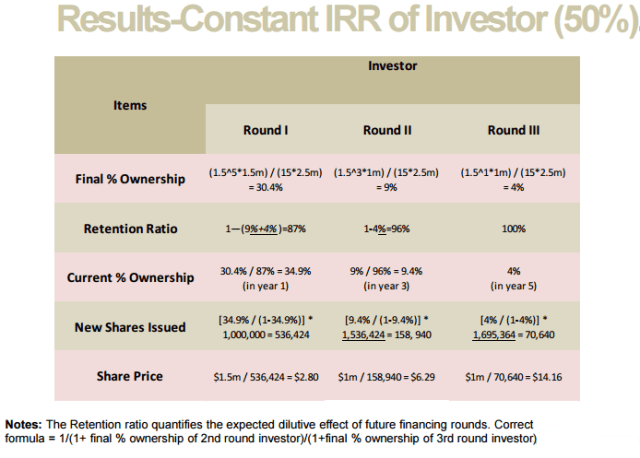Image resolution: width=640 pixels, height=458 pixels.
Task: Click the 34.9% current ownership cell in year 1
Action: [265, 277]
